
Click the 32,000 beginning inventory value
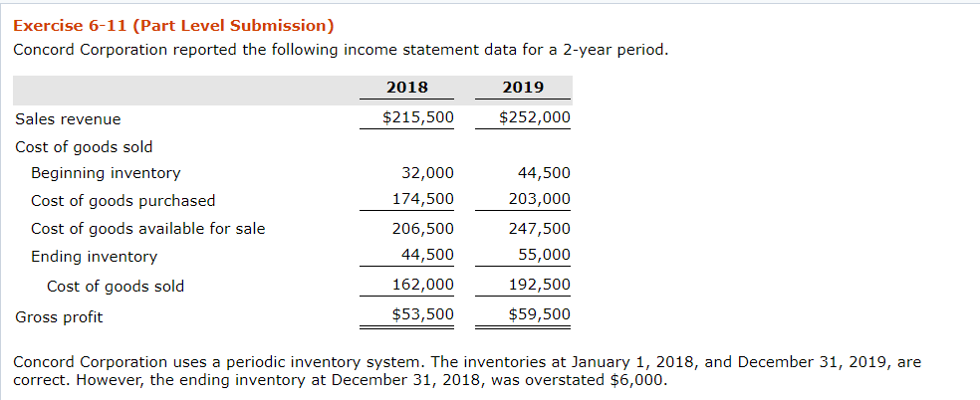[427, 173]
